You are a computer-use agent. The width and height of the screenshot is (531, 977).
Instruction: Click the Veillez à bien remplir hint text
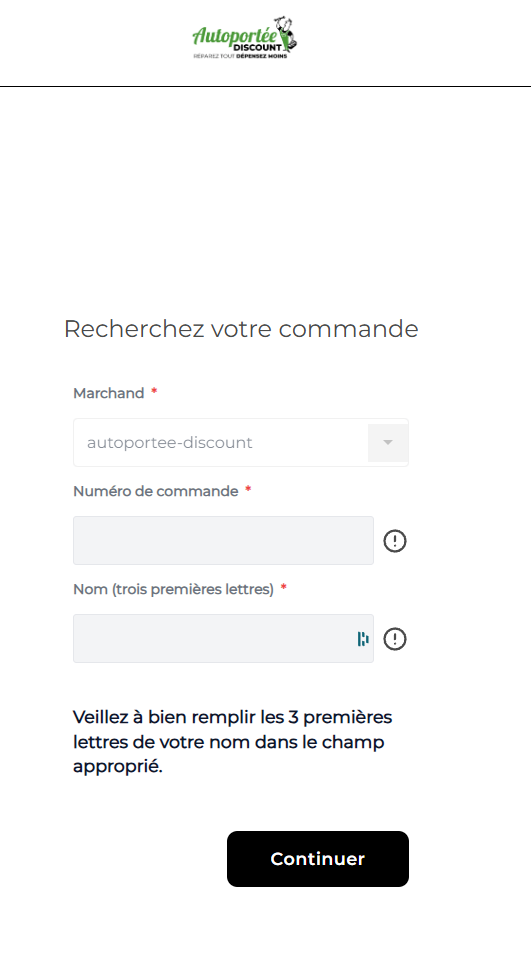point(232,741)
